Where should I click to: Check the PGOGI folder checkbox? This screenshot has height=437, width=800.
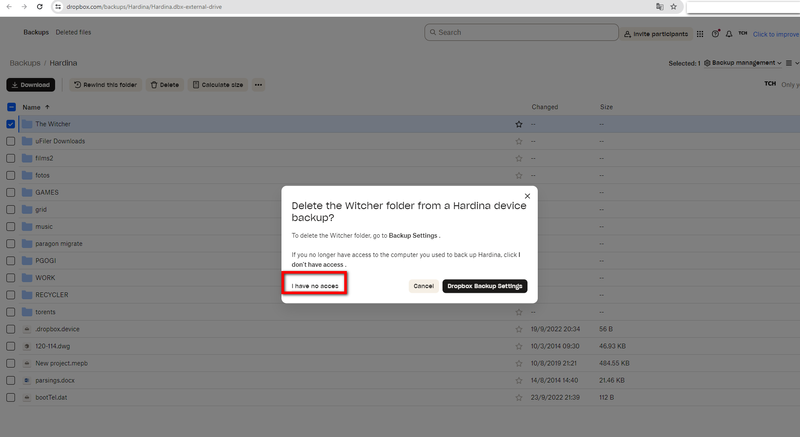[x=11, y=261]
